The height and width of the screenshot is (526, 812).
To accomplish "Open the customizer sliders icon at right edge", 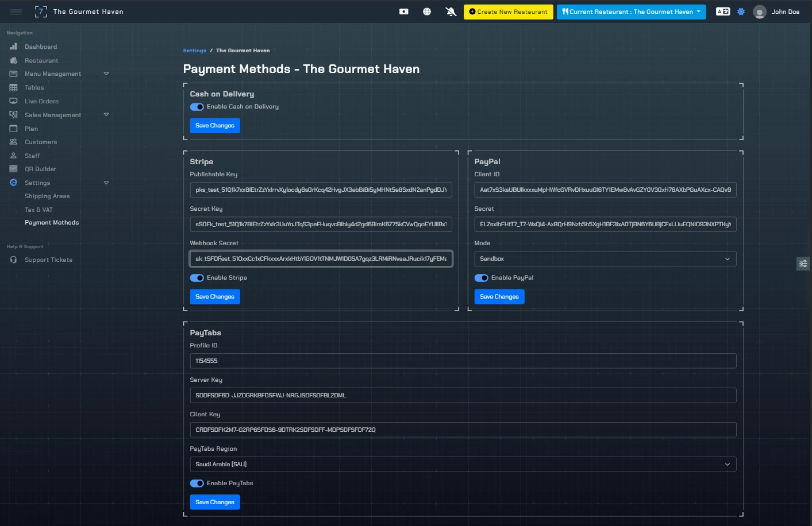I will [804, 264].
